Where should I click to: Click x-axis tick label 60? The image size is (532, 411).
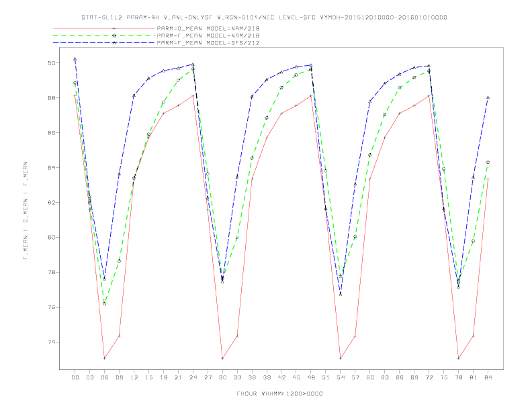(370, 377)
